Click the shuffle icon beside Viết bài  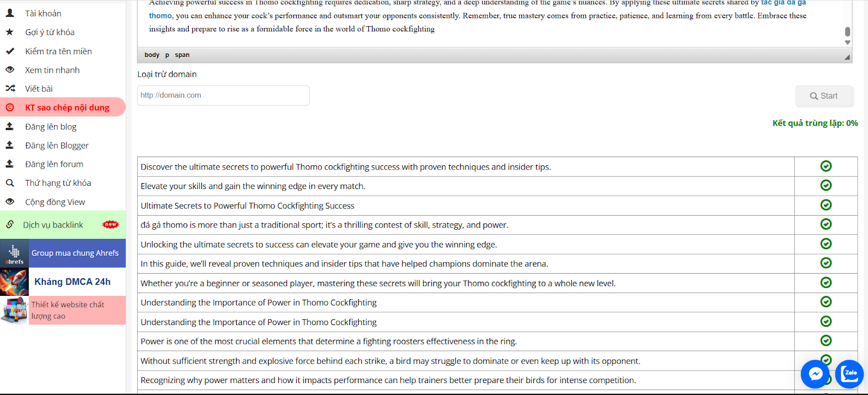pos(10,88)
